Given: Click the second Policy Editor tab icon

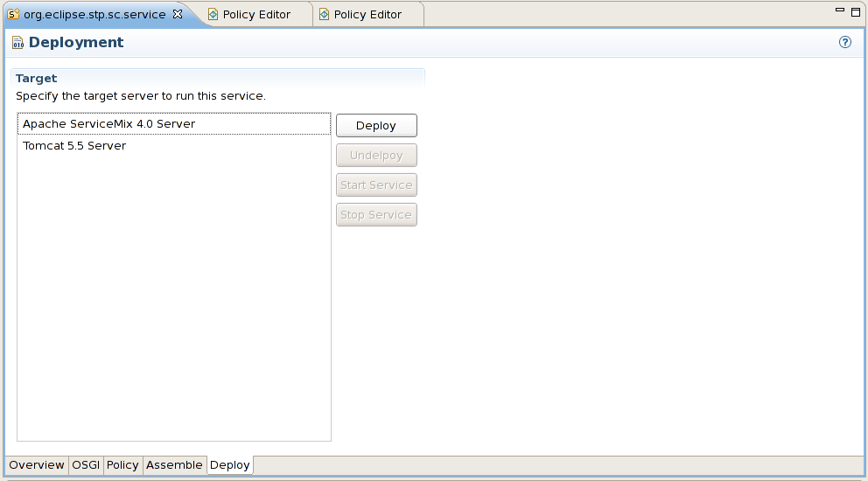Looking at the screenshot, I should (x=325, y=14).
